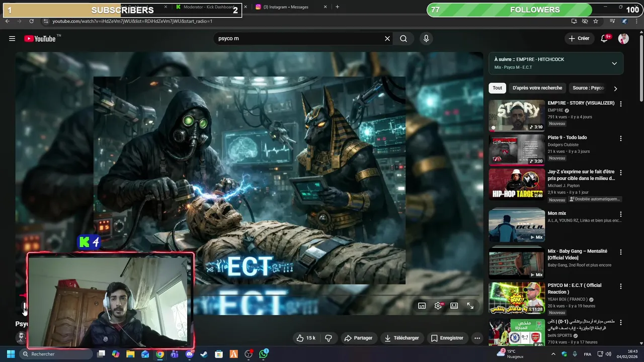Open the account avatar menu
This screenshot has width=644, height=362.
[x=623, y=39]
